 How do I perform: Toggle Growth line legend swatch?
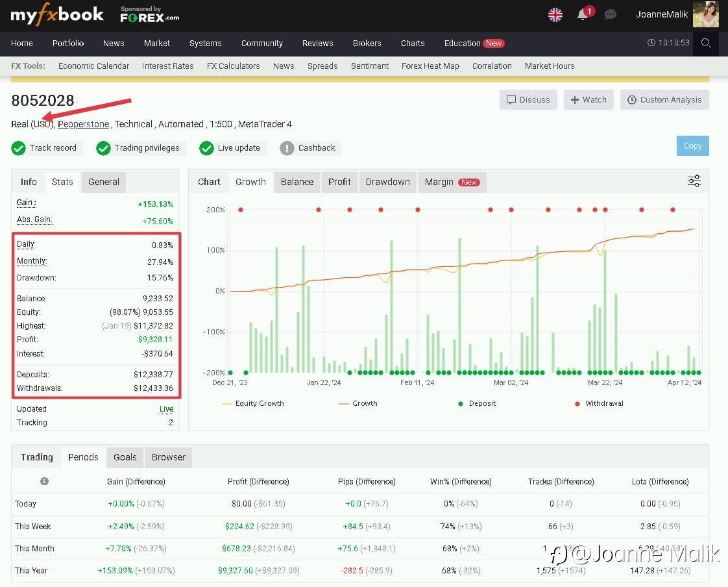tap(344, 404)
